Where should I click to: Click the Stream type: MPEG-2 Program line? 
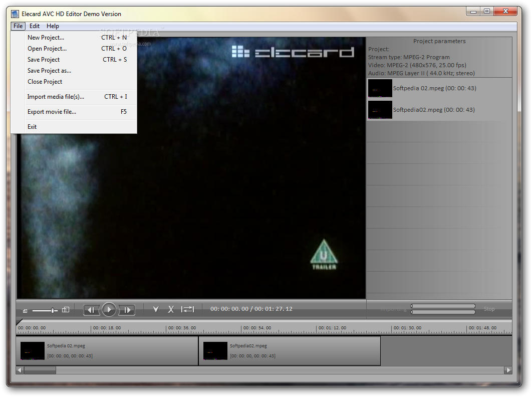point(409,57)
